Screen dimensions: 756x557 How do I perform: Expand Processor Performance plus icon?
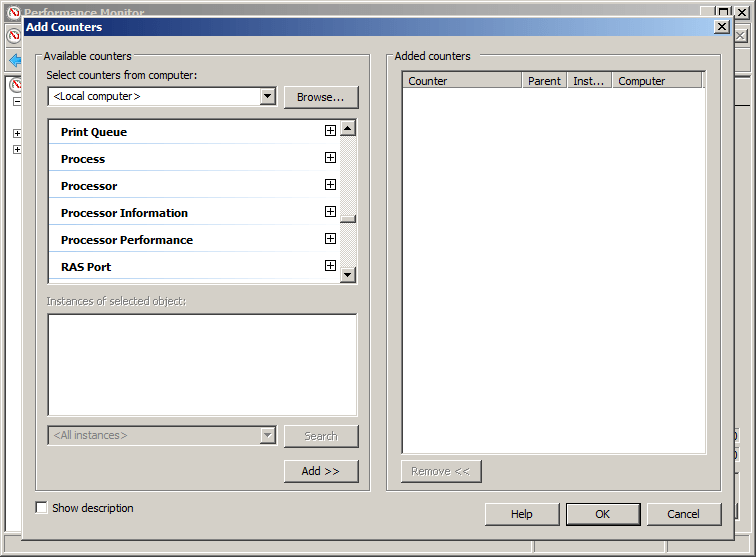(330, 239)
